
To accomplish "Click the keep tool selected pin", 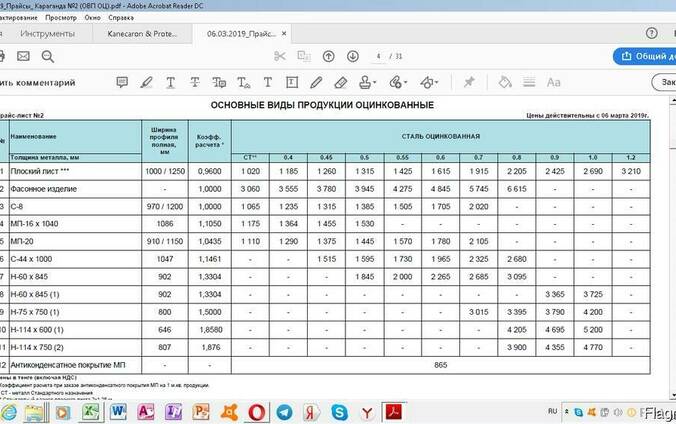I will pyautogui.click(x=469, y=82).
